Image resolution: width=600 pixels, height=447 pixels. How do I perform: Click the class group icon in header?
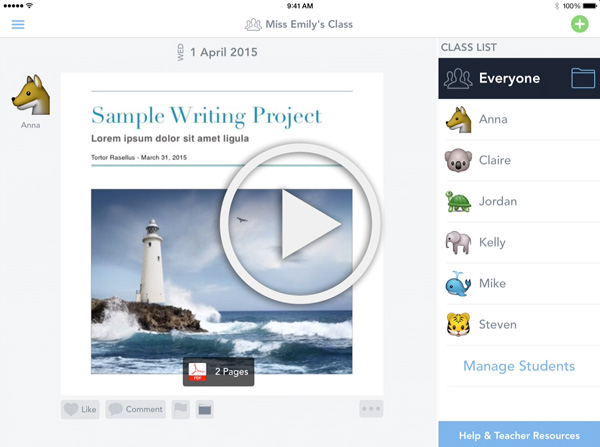click(x=253, y=24)
